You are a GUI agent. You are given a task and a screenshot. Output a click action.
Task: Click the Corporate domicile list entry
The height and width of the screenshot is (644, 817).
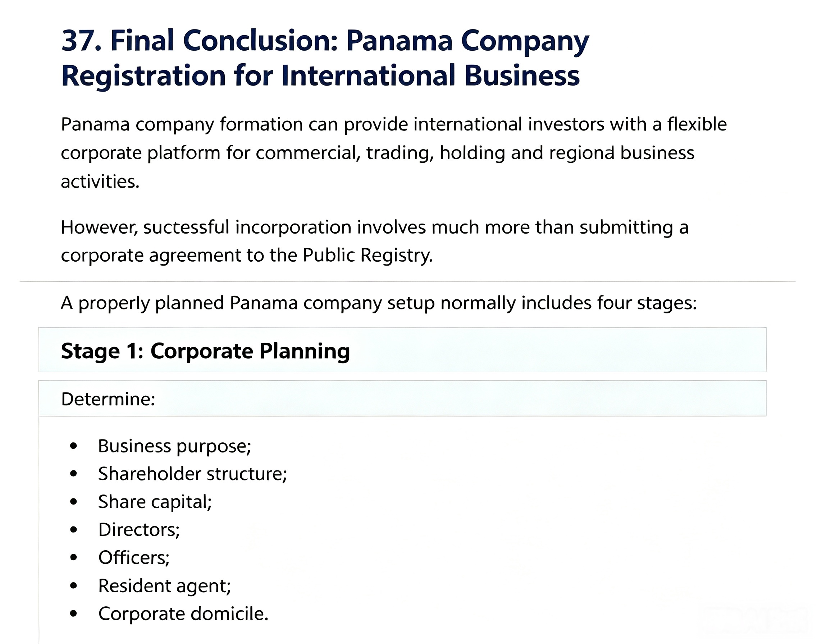[x=183, y=613]
